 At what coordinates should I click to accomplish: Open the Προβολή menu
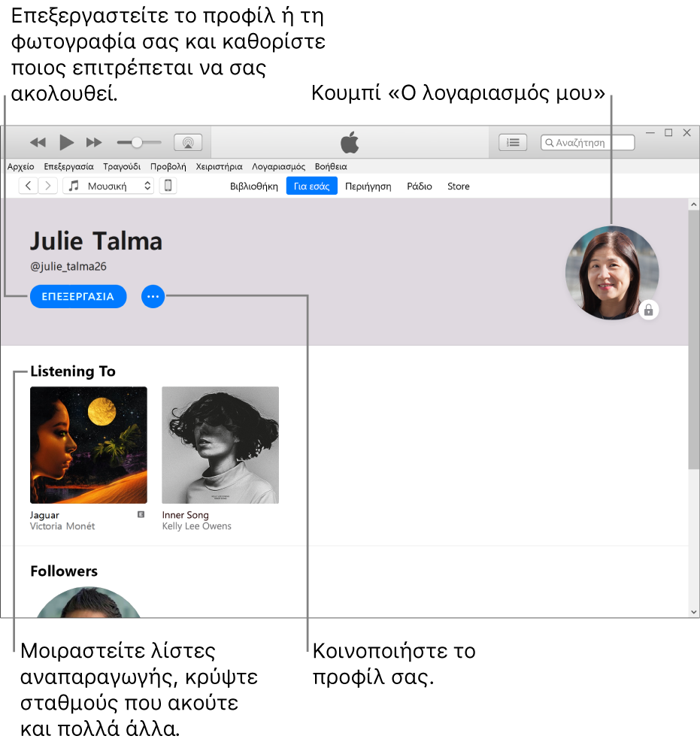(x=168, y=167)
